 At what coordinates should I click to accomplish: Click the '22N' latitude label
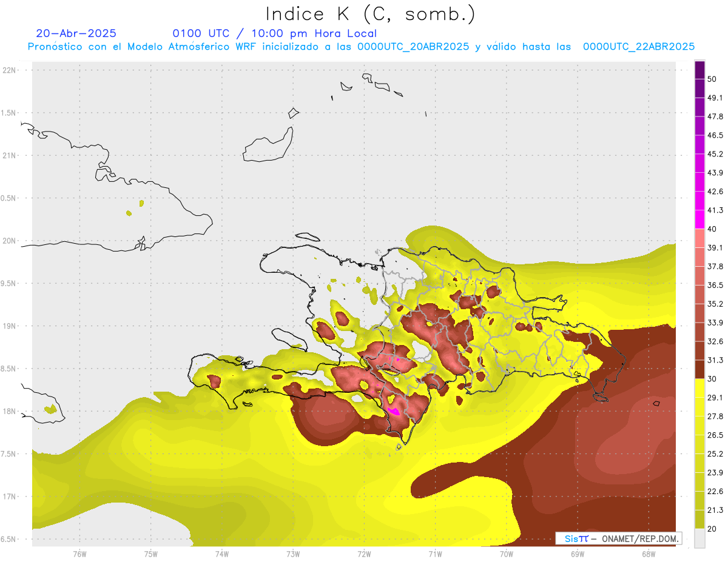10,70
